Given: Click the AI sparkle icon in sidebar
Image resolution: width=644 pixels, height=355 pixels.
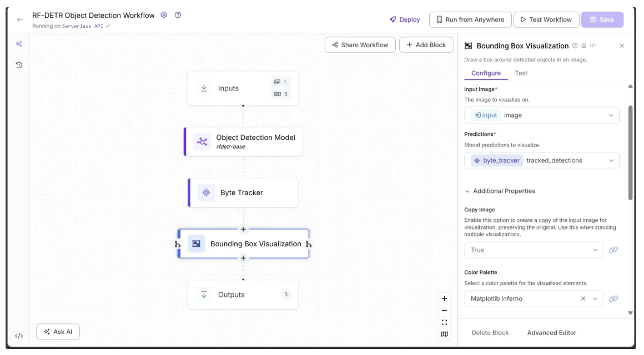Looking at the screenshot, I should 19,44.
